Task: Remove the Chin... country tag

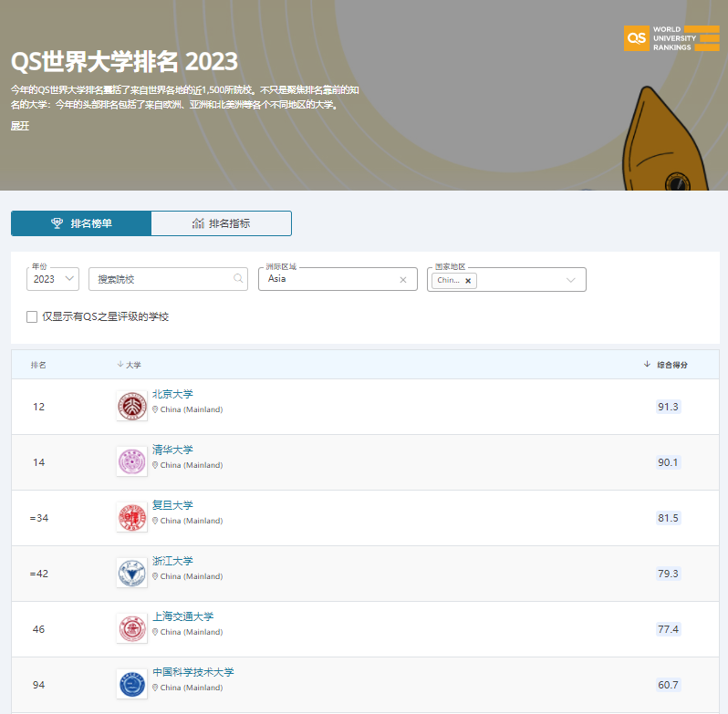Action: point(468,281)
